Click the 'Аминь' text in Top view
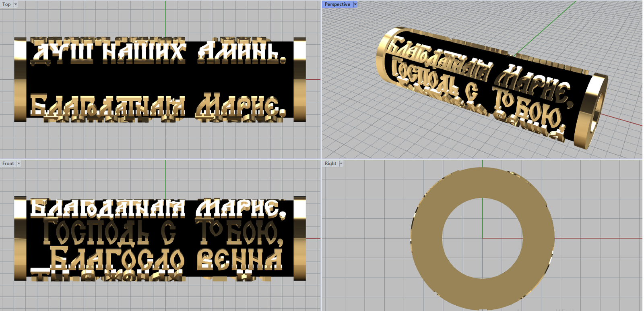The width and height of the screenshot is (644, 311). coord(242,53)
